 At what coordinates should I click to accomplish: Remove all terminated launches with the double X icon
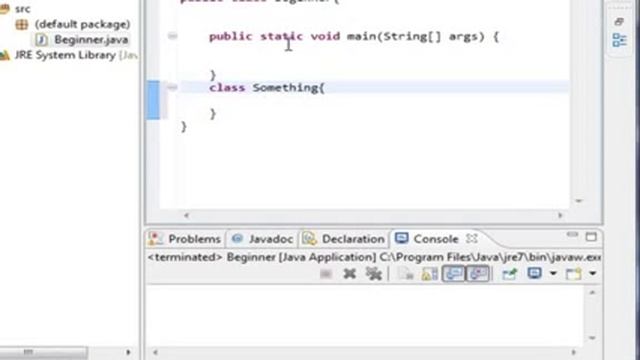pyautogui.click(x=373, y=274)
